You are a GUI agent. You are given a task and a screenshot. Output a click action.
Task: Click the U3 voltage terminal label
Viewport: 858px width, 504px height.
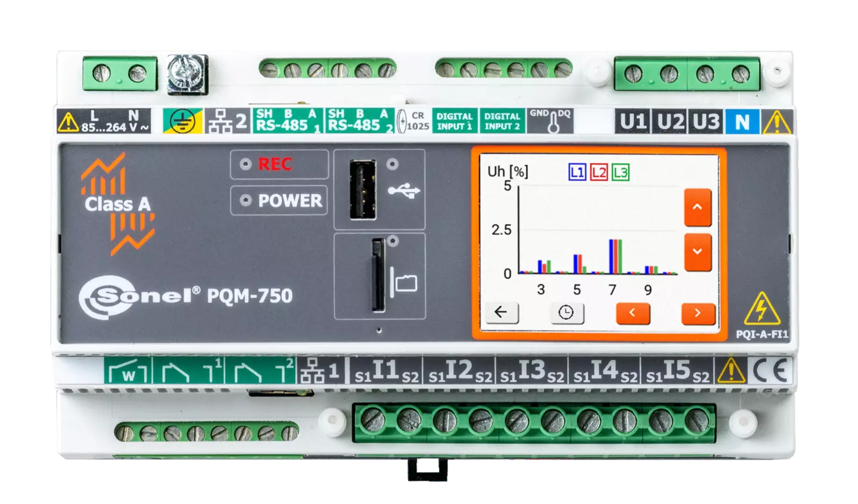[x=706, y=122]
